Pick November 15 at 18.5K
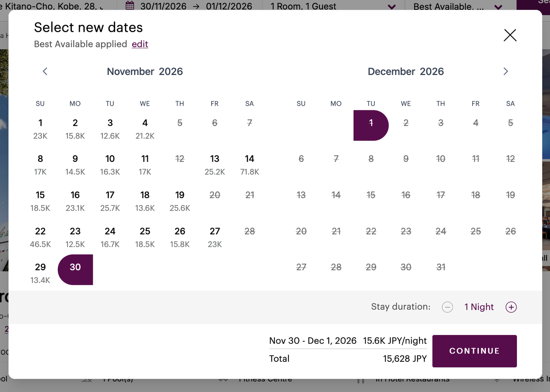Image resolution: width=550 pixels, height=392 pixels. point(40,201)
